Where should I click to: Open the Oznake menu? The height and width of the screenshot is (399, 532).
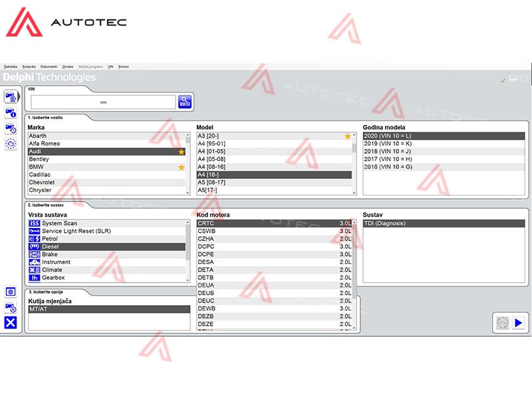68,66
